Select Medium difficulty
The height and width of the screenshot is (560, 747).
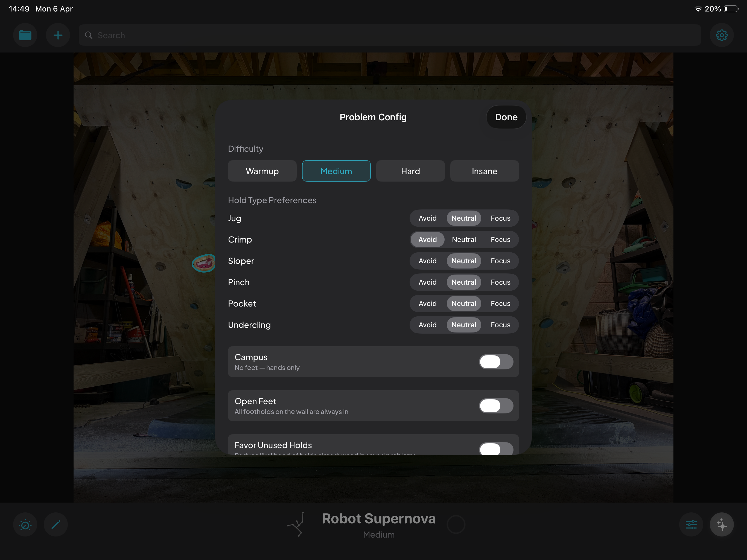pos(336,171)
